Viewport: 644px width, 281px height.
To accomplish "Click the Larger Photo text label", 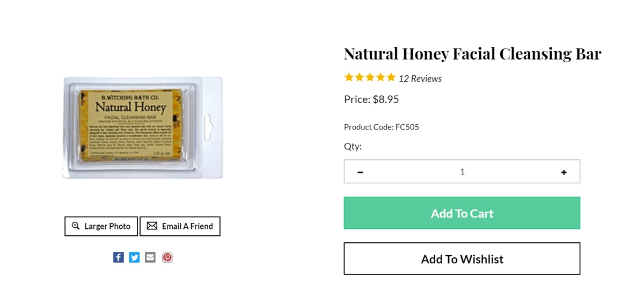I will pos(107,226).
